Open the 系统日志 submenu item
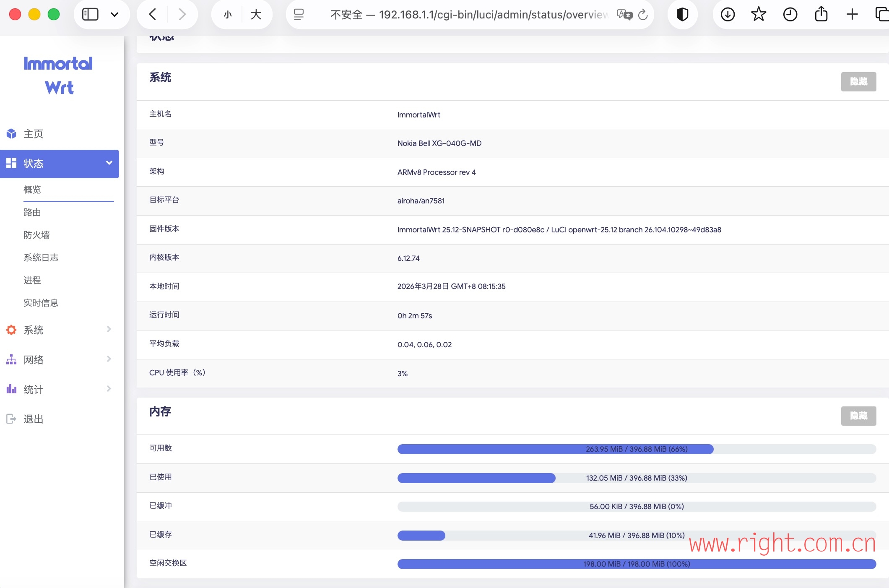 coord(41,258)
